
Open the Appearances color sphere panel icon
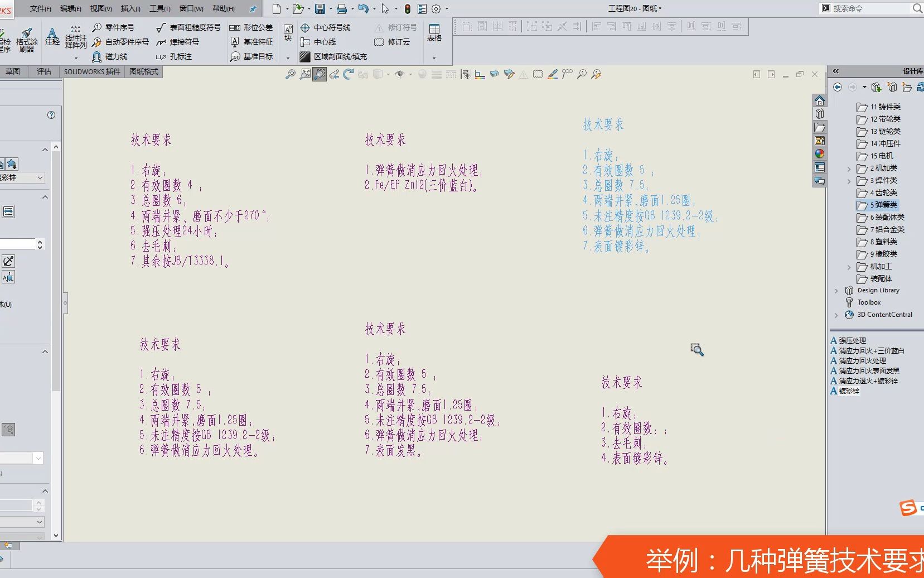pyautogui.click(x=820, y=154)
